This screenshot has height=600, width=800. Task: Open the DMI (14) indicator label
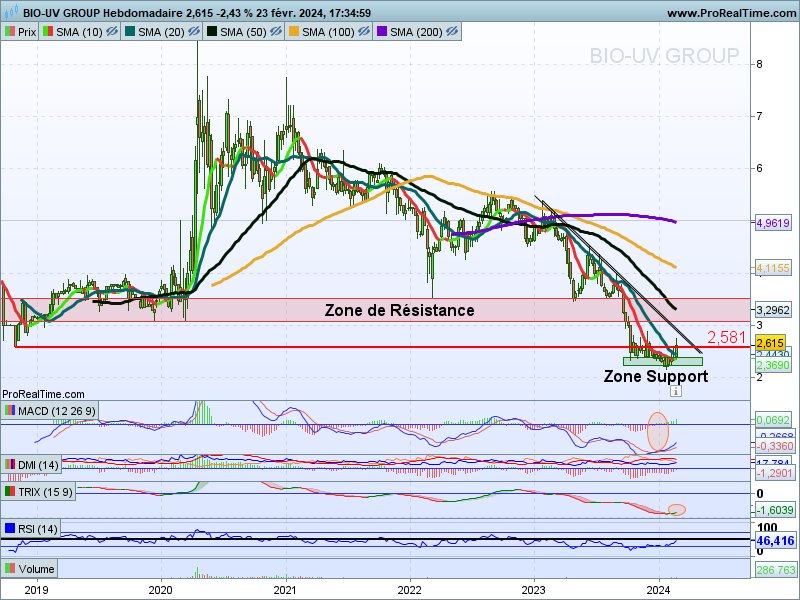(38, 465)
